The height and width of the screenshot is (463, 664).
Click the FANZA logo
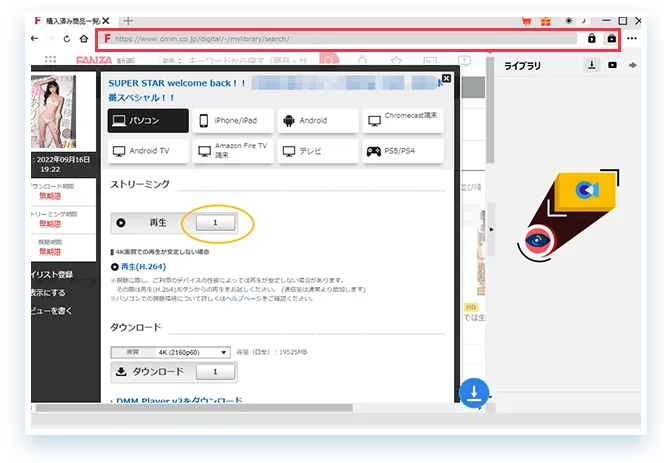(94, 60)
